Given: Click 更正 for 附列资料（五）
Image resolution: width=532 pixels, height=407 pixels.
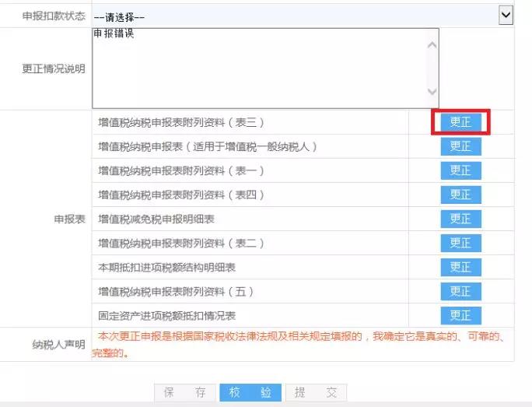Looking at the screenshot, I should [460, 292].
